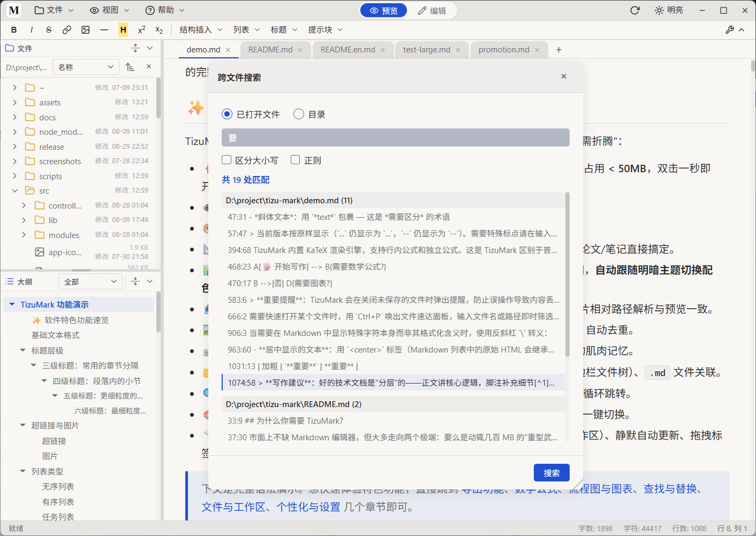756x536 pixels.
Task: Click the locate icon in file panel header
Action: 135,48
